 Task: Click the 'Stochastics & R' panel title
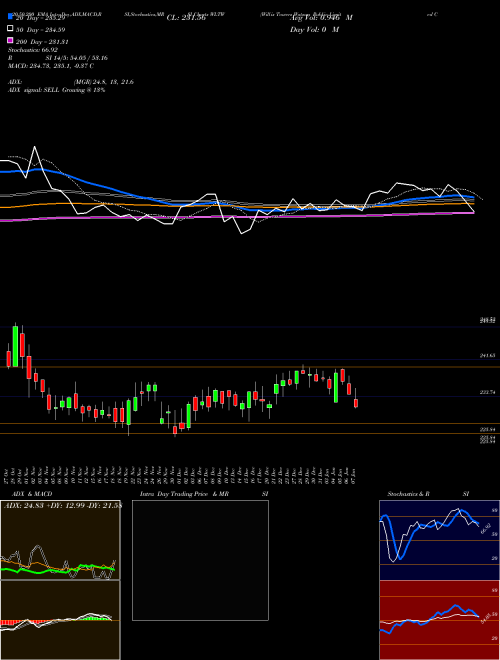point(408,494)
